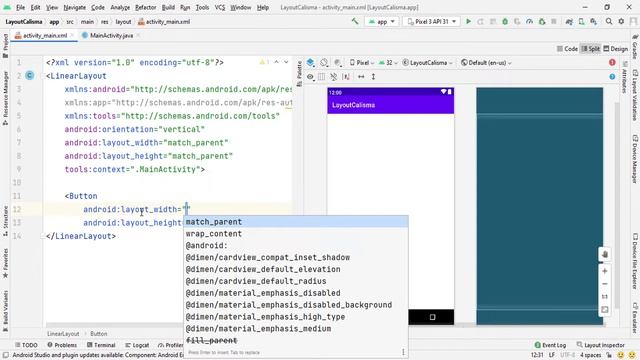Set the preview zoom to 1:1
The width and height of the screenshot is (640, 360).
[605, 297]
